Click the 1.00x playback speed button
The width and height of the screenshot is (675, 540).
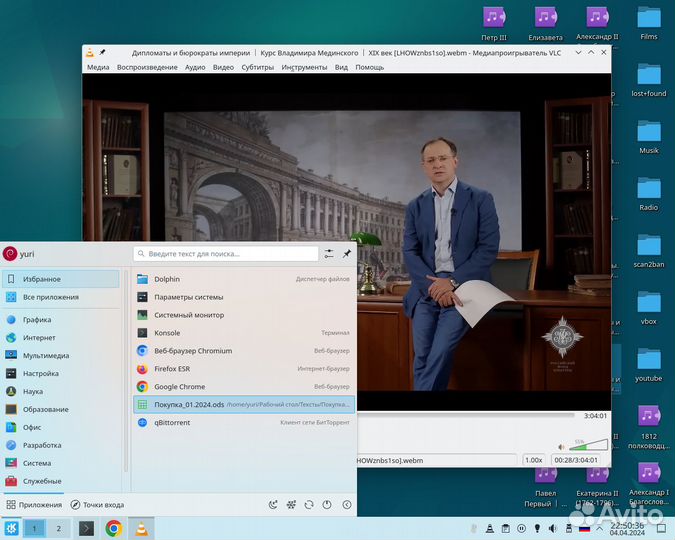534,460
